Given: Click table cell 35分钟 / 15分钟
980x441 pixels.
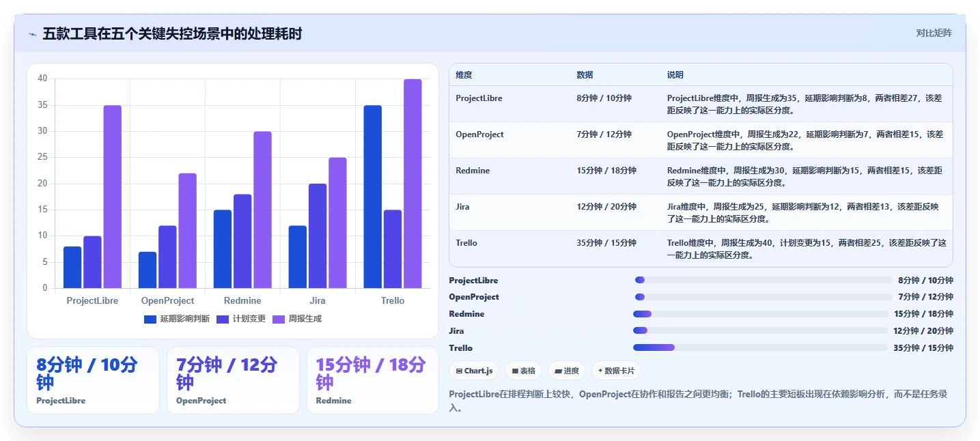Looking at the screenshot, I should click(x=606, y=243).
